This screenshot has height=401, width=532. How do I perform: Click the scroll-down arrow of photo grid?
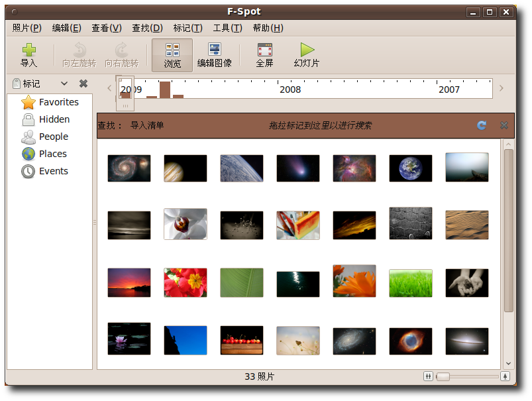[x=508, y=364]
